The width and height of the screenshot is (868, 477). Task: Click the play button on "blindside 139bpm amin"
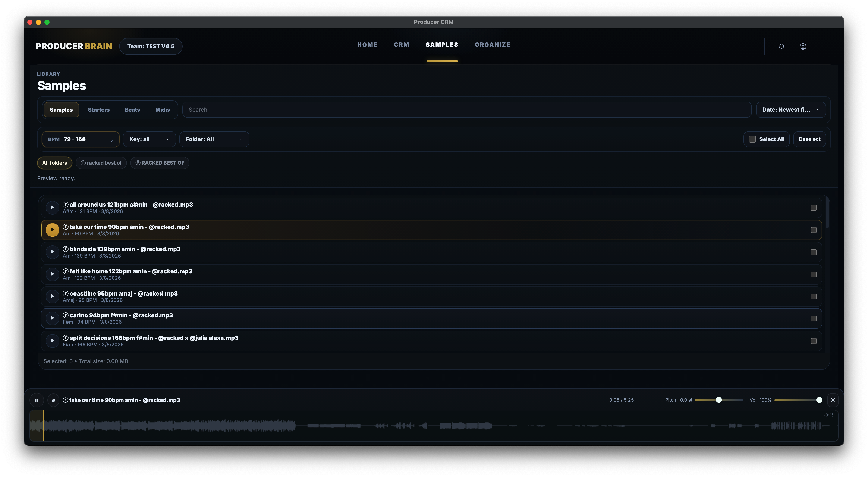click(x=52, y=252)
